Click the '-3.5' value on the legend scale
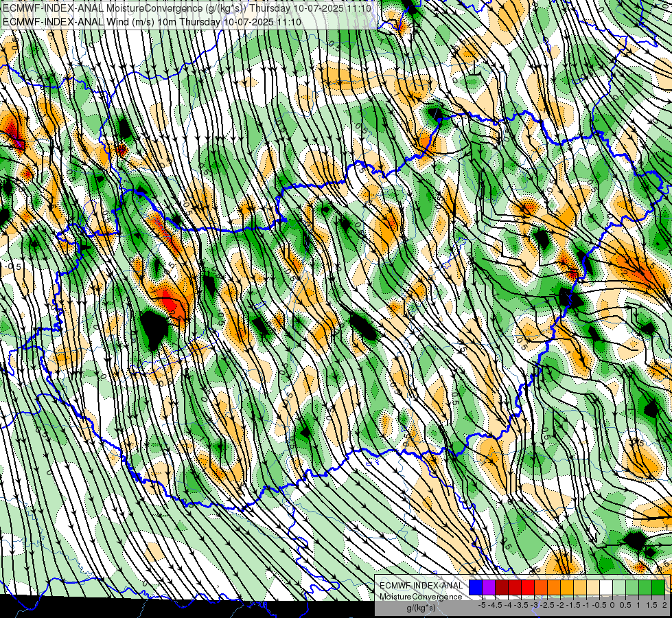 [521, 605]
